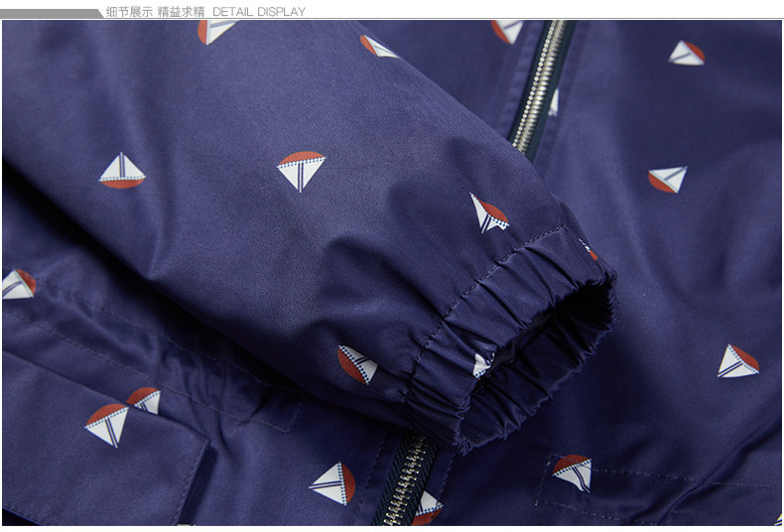Click the zipper below the sleeve cuff
Image resolution: width=784 pixels, height=532 pixels.
click(405, 478)
